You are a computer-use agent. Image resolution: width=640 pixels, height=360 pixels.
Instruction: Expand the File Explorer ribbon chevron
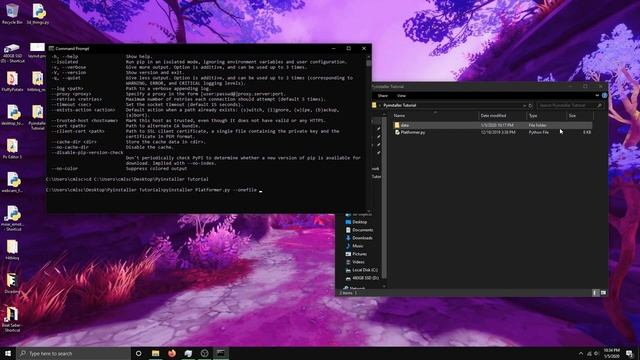597,96
